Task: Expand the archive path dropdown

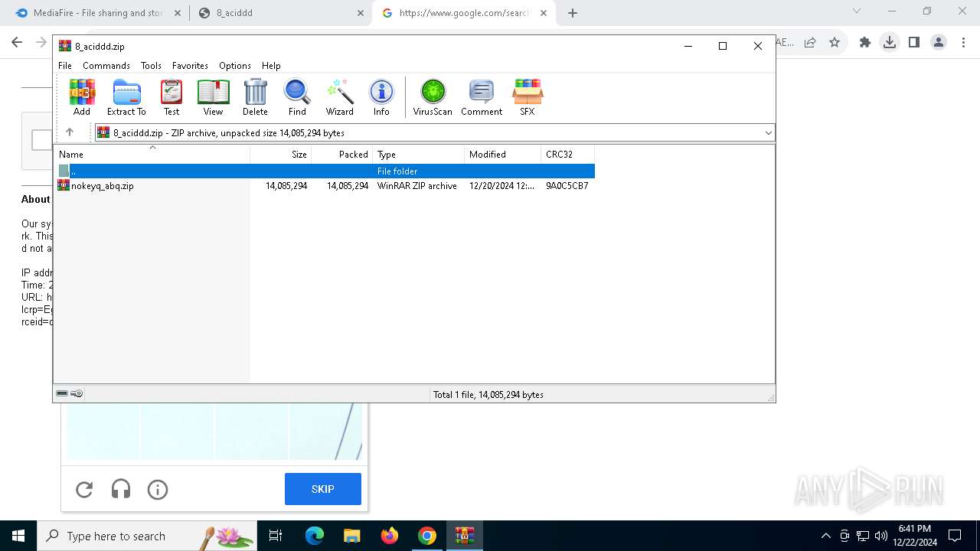Action: pos(768,132)
